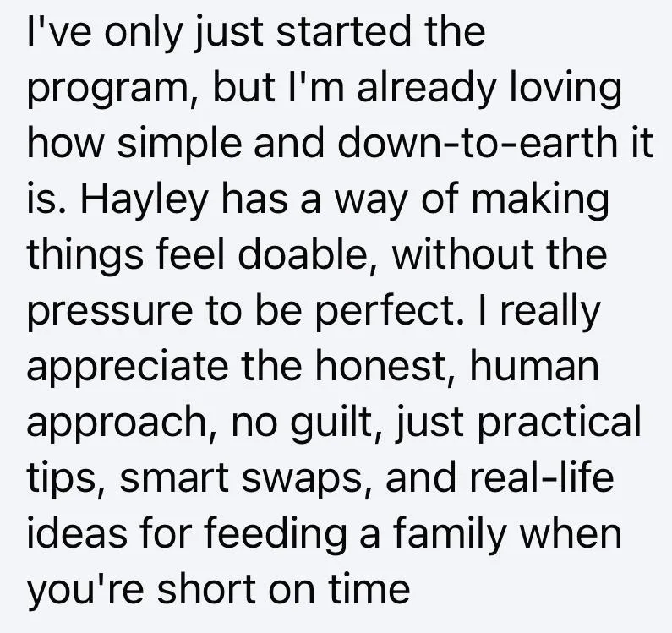Click the word 'appreciate' in the review
The width and height of the screenshot is (672, 633).
coord(128,367)
